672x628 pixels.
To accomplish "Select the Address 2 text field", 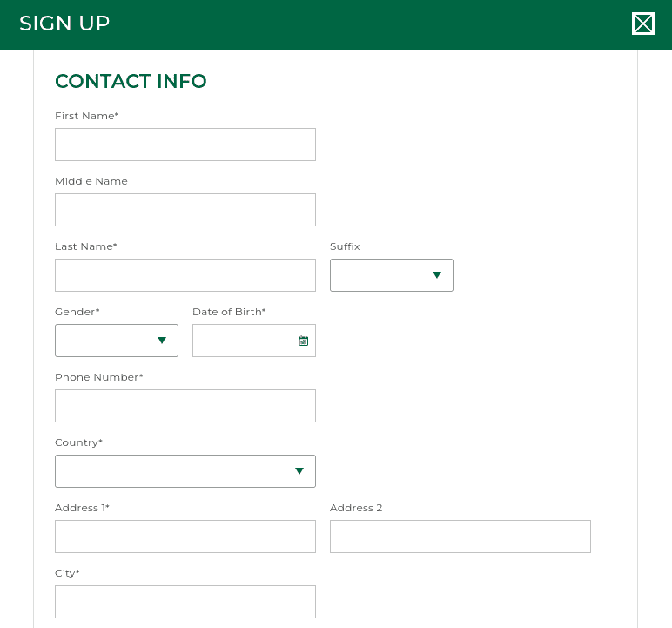I will click(460, 537).
